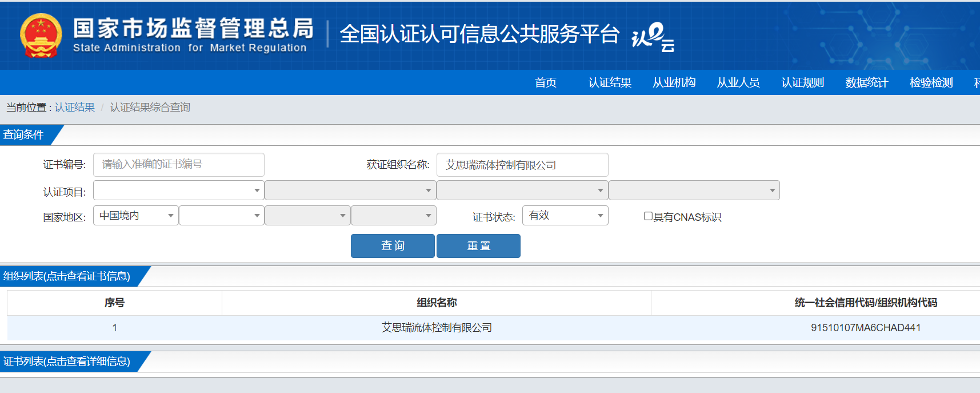Open the 数据统计 navigation menu

coord(867,82)
